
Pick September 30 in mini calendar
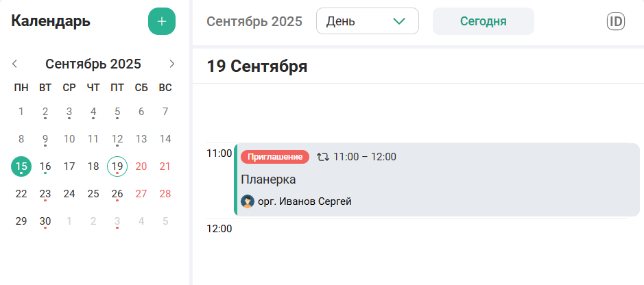[x=45, y=221]
